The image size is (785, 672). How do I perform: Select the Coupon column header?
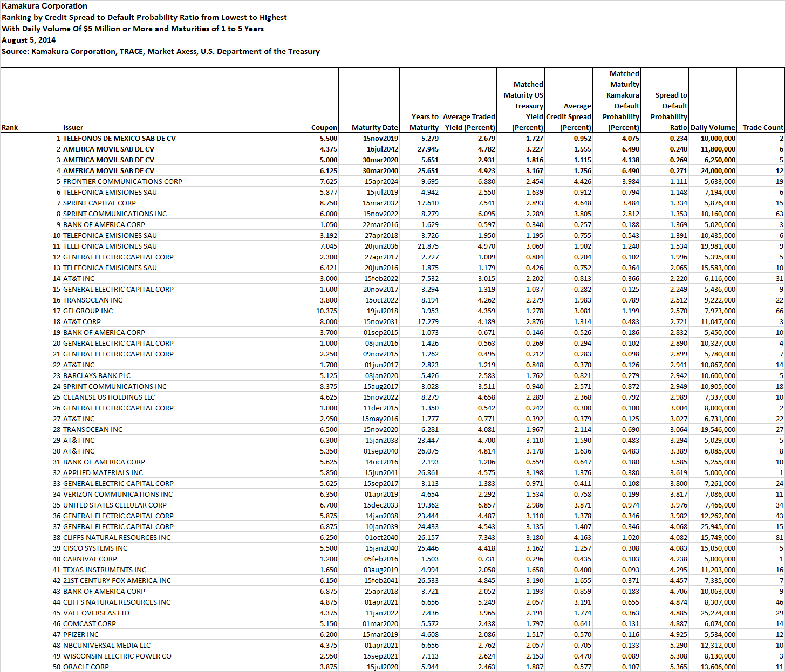pos(323,127)
